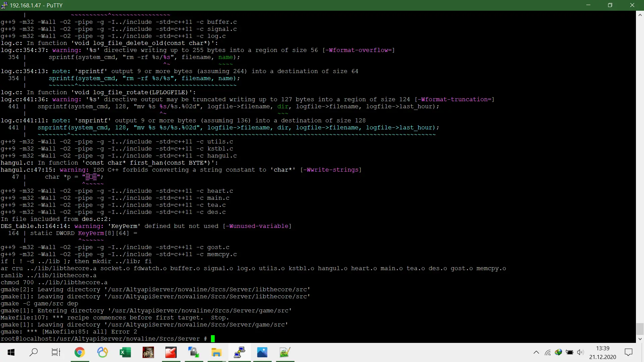This screenshot has height=362, width=644.
Task: Open taskbar search magnifier
Action: pos(34,352)
